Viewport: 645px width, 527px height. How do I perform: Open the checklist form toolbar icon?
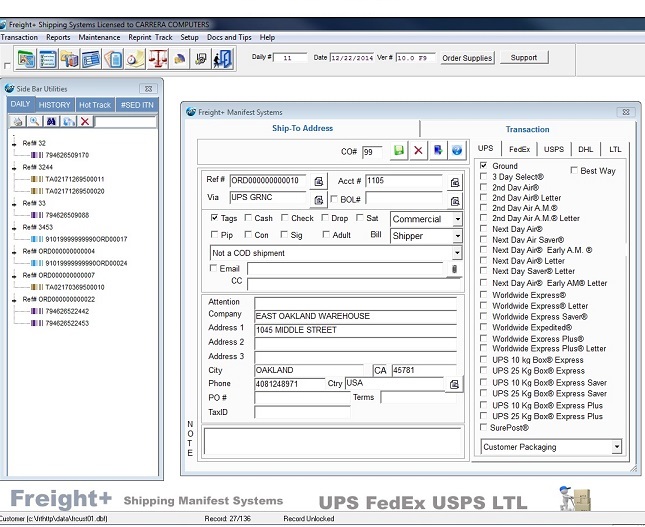coord(48,59)
